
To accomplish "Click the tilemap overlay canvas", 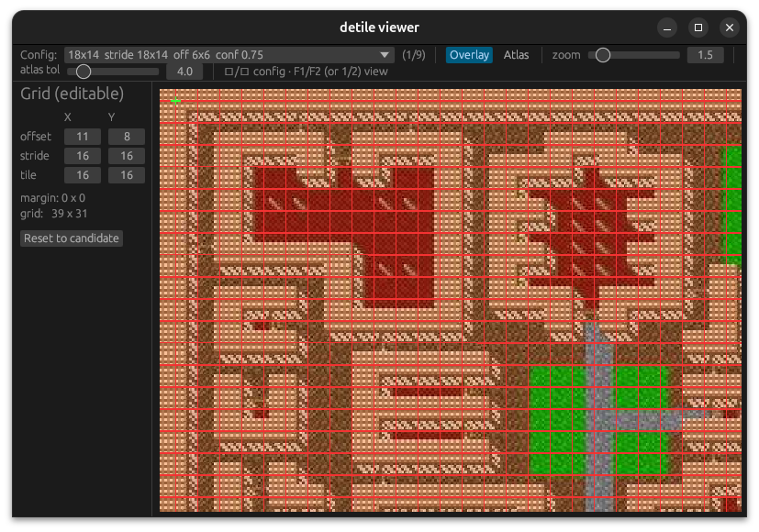I will pyautogui.click(x=451, y=300).
